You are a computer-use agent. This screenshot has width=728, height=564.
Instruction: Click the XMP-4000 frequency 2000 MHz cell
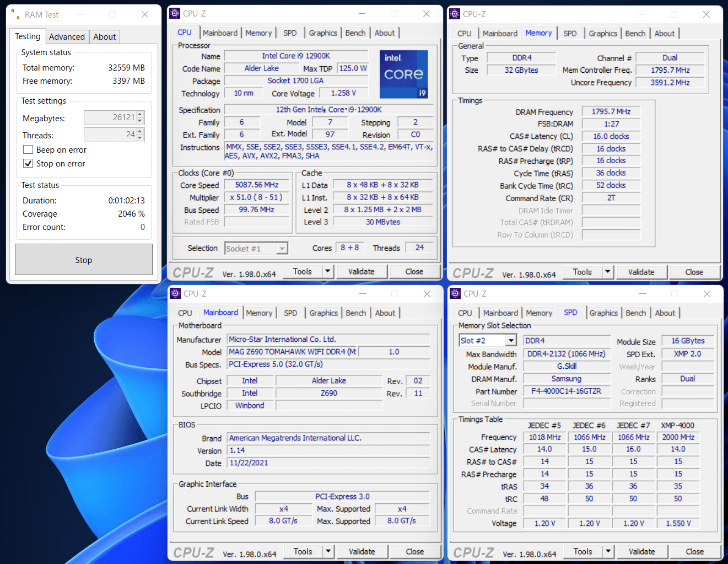[x=678, y=437]
